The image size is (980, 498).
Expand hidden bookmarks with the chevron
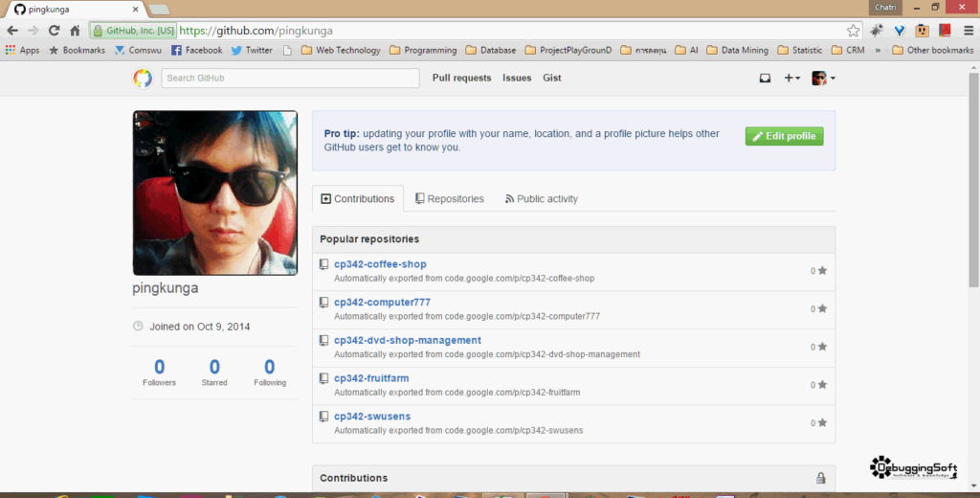[x=878, y=50]
